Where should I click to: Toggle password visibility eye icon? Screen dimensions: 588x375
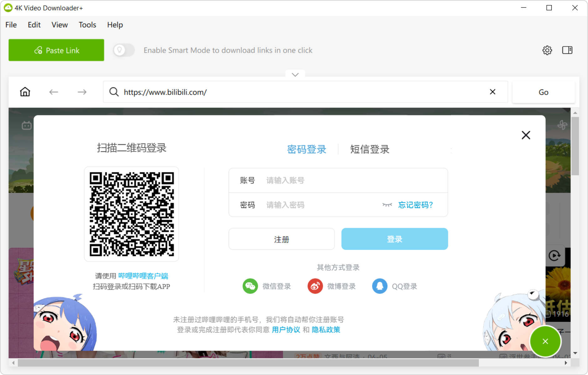(x=387, y=205)
